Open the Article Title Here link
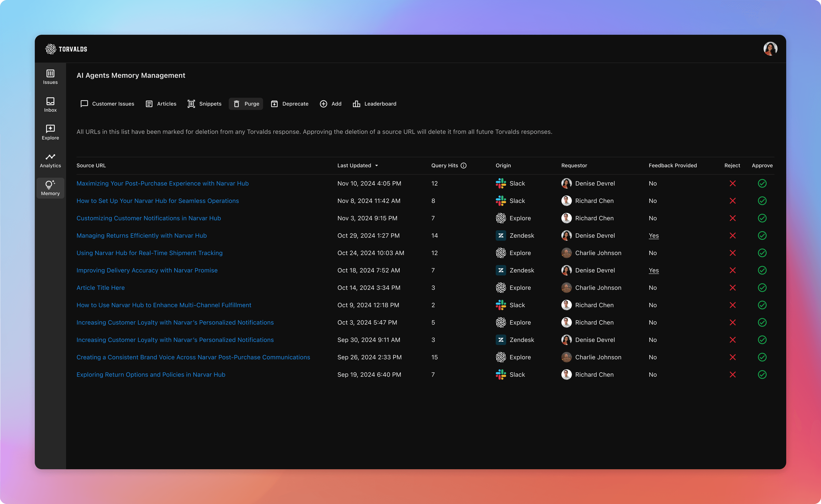Image resolution: width=821 pixels, height=504 pixels. (x=101, y=288)
